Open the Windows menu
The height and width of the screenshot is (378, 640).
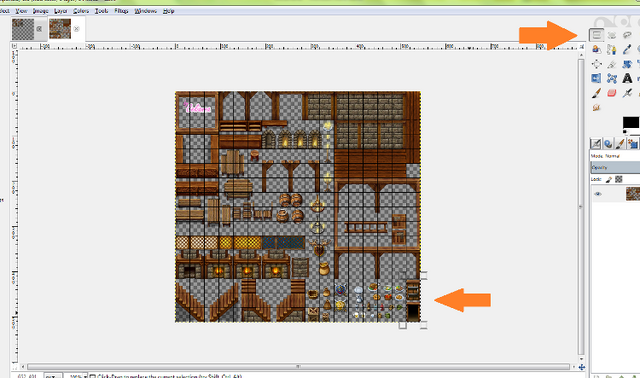point(146,11)
